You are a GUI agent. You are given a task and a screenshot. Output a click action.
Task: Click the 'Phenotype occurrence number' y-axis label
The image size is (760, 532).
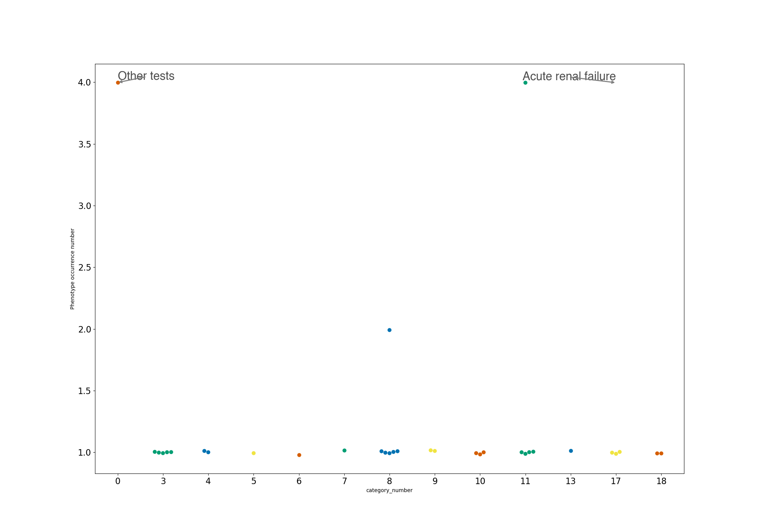[73, 269]
